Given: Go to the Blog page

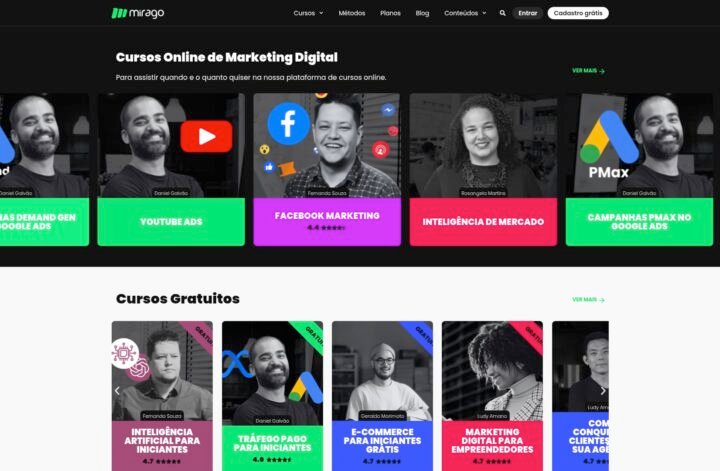Looking at the screenshot, I should click(x=422, y=13).
